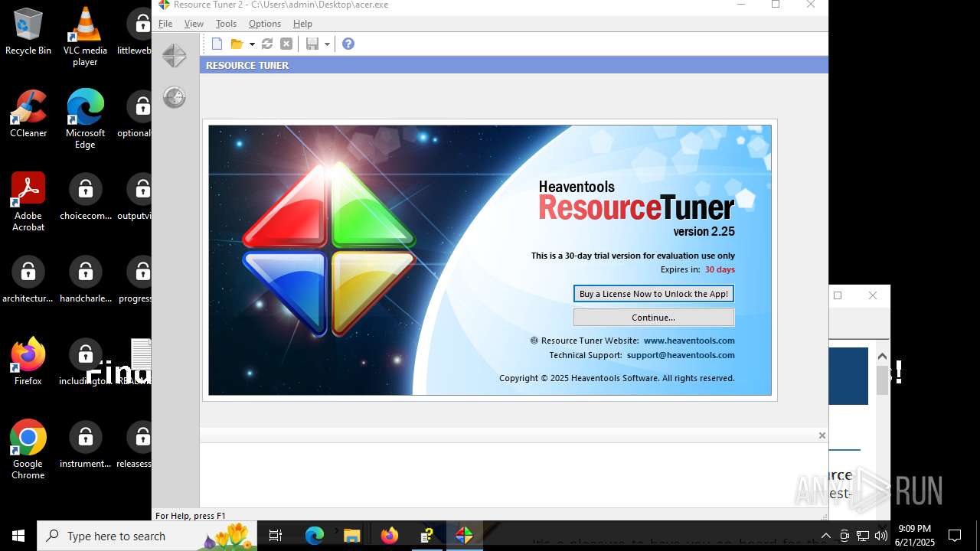Viewport: 980px width, 551px height.
Task: Open Recycle Bin desktop icon
Action: 28,31
